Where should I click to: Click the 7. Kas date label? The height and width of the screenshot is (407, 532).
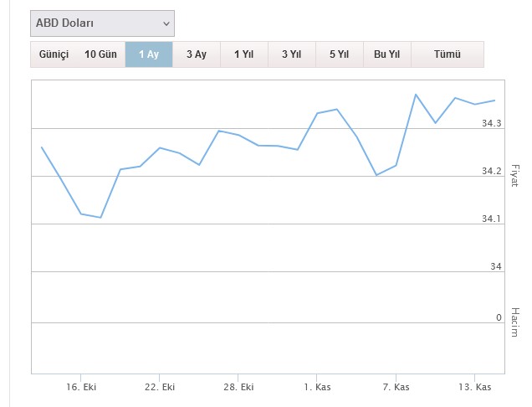coord(396,387)
